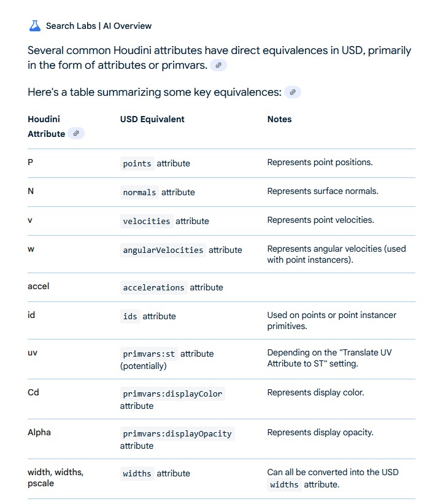424x504 pixels.
Task: Click the "primvars:displayOpacity" code chip
Action: 177,433
